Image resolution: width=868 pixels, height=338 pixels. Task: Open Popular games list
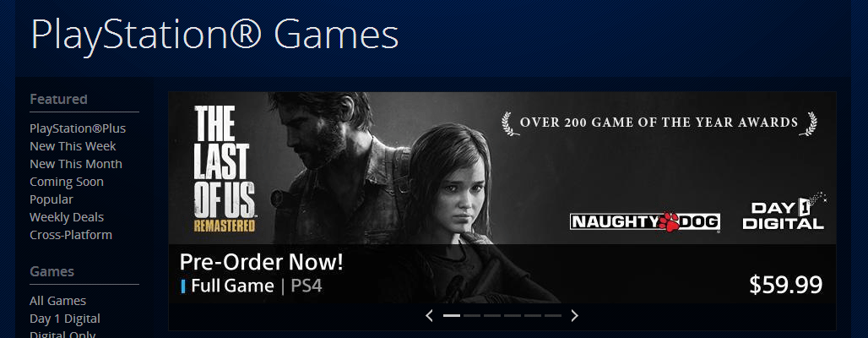pos(52,199)
